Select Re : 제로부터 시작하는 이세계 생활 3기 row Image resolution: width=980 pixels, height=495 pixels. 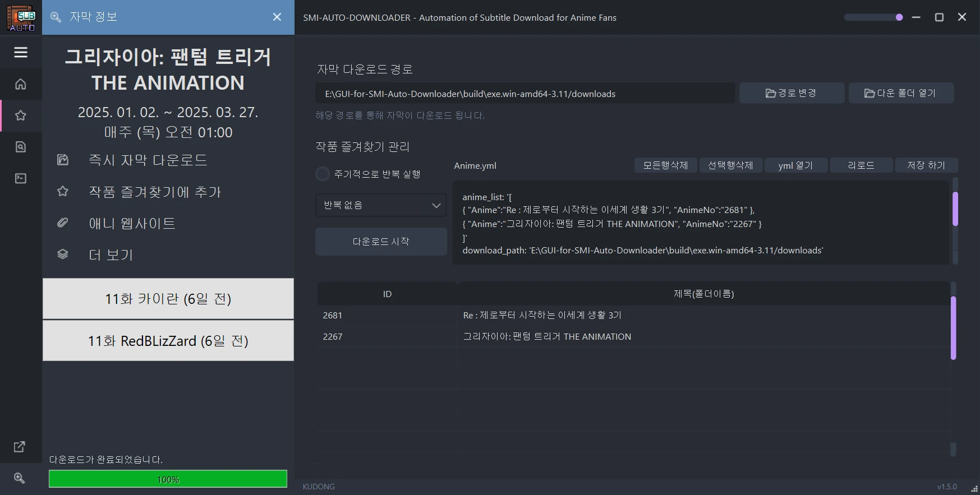pyautogui.click(x=703, y=316)
